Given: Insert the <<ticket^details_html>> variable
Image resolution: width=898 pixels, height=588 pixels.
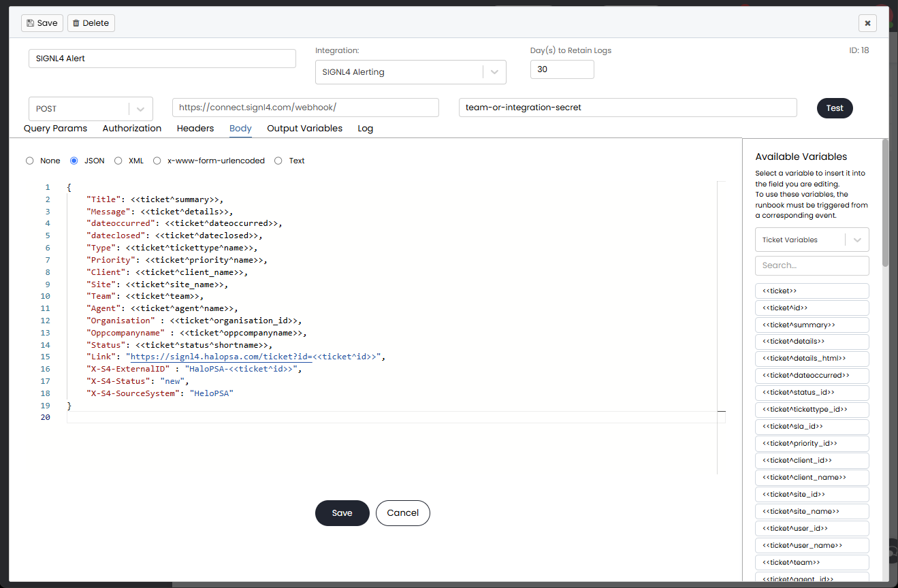Looking at the screenshot, I should (x=812, y=359).
